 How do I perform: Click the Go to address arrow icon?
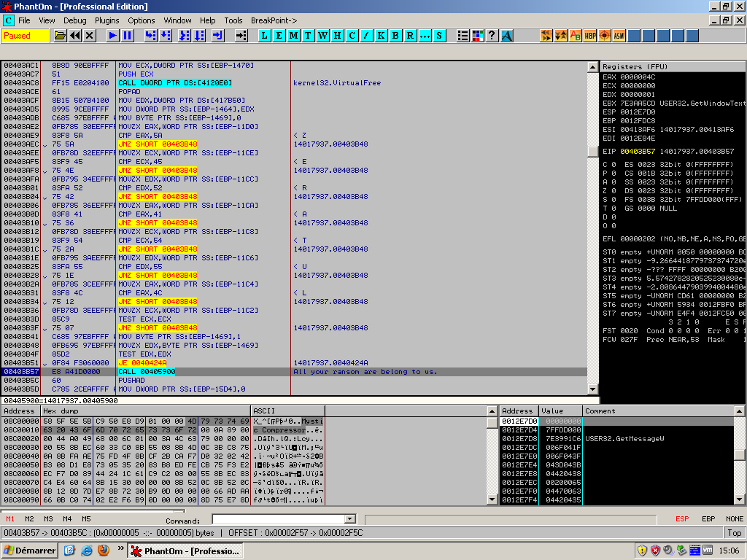pyautogui.click(x=241, y=36)
